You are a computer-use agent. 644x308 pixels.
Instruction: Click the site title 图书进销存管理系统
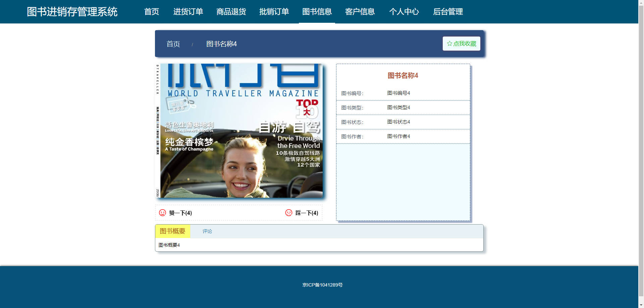coord(72,12)
